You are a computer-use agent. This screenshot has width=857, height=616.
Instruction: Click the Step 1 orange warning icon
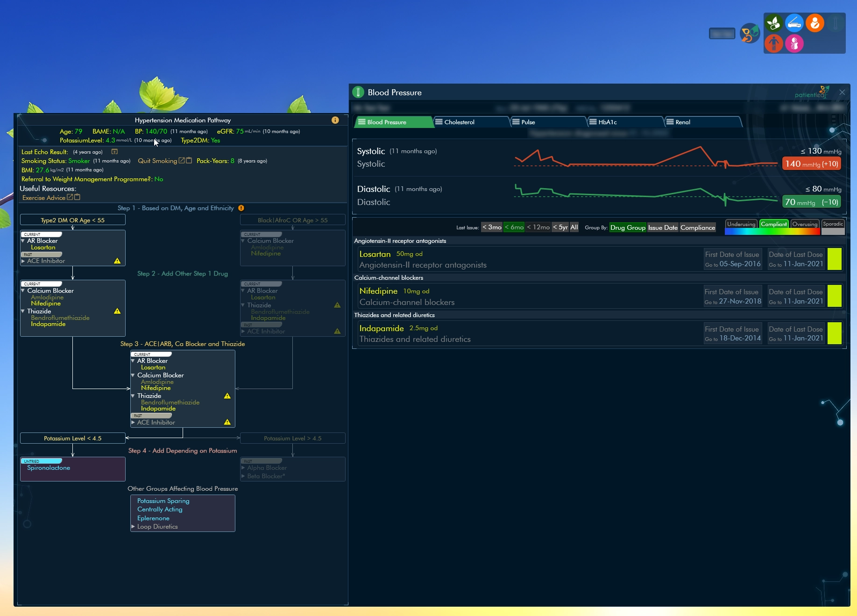tap(241, 208)
